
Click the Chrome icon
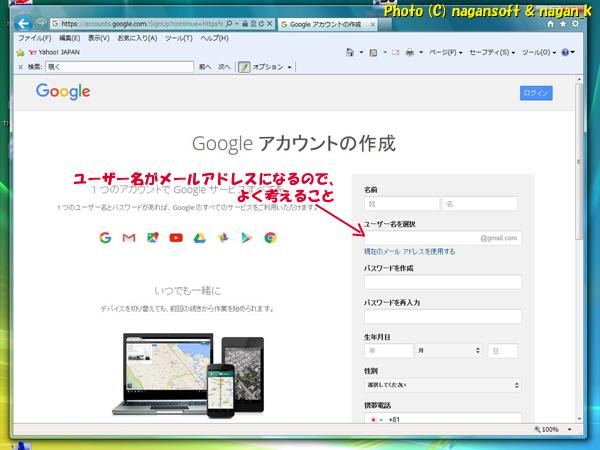[270, 237]
